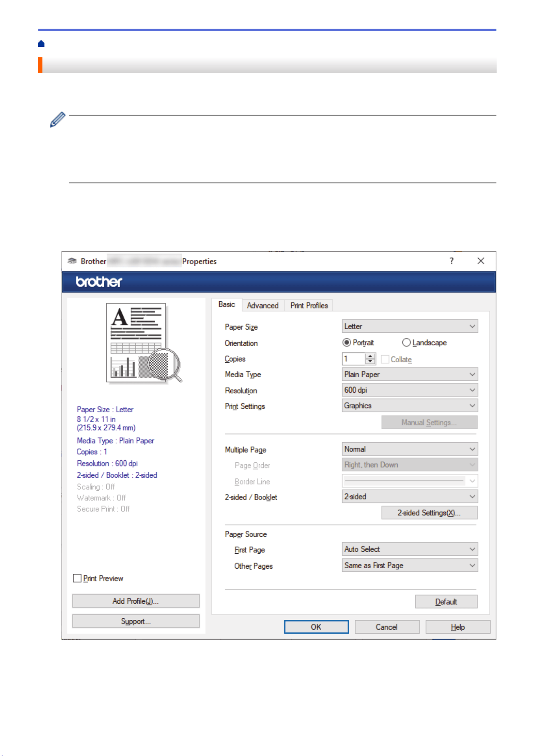Click the Manual Settings button
This screenshot has height=756, width=535.
click(429, 422)
